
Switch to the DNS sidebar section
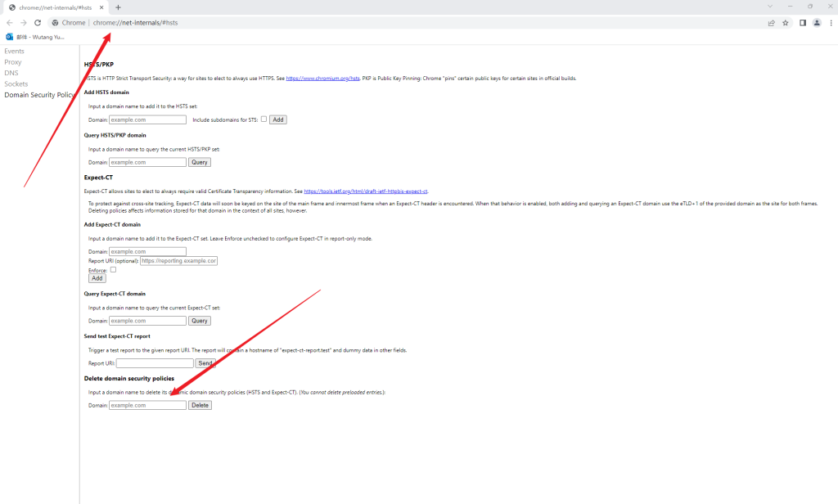(11, 73)
